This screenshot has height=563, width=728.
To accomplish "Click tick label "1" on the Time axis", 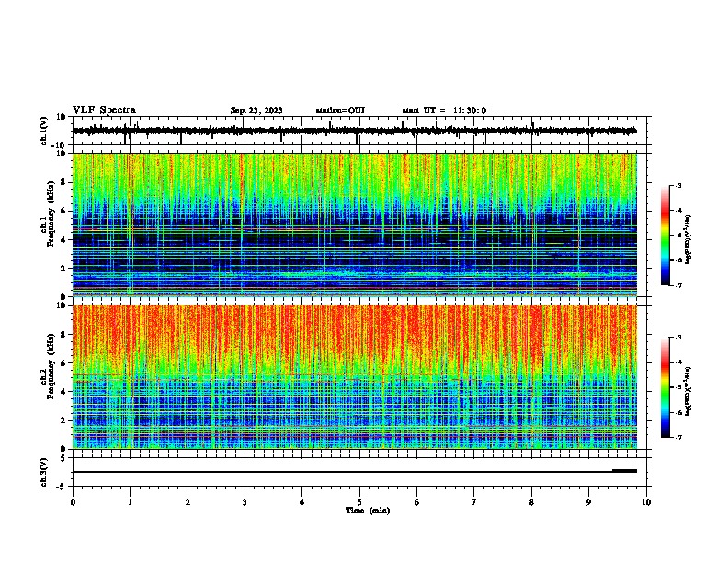I will [x=130, y=502].
